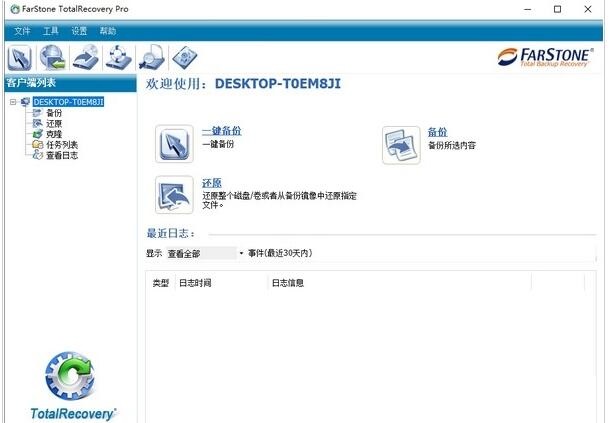This screenshot has height=423, width=610.
Task: Minimize the FarStone TotalRecovery Pro window
Action: [x=528, y=9]
